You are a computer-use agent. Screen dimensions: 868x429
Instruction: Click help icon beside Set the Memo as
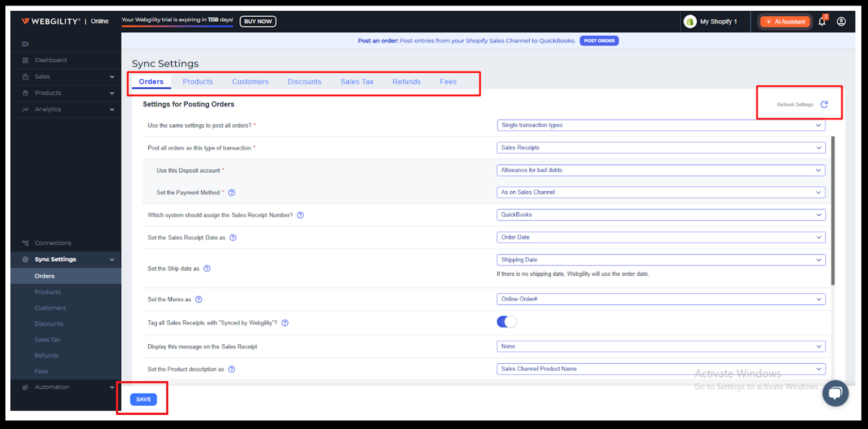coord(199,300)
